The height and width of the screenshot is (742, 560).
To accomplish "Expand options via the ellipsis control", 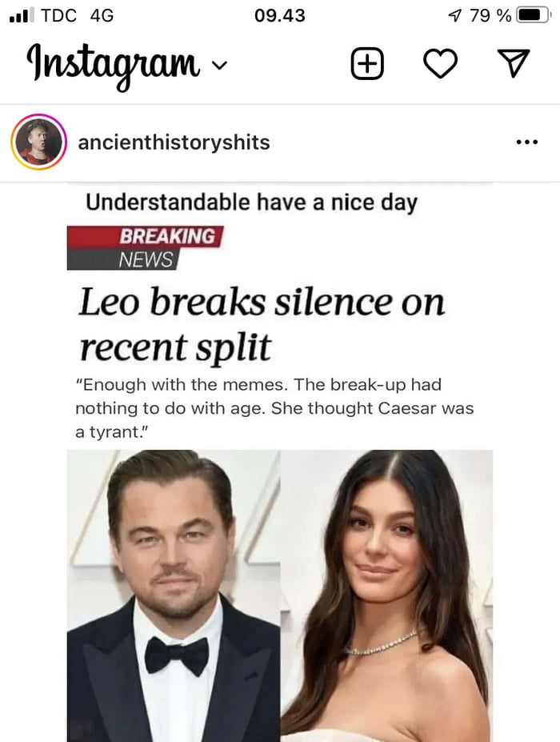I will coord(527,142).
